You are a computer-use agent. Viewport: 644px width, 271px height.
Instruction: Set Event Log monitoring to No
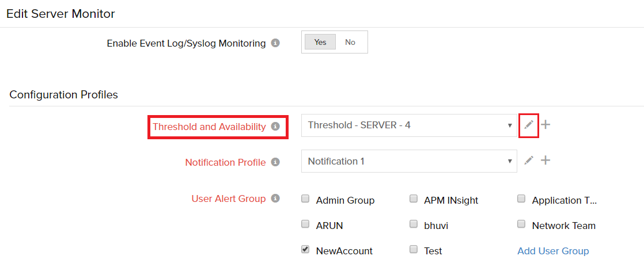(350, 42)
